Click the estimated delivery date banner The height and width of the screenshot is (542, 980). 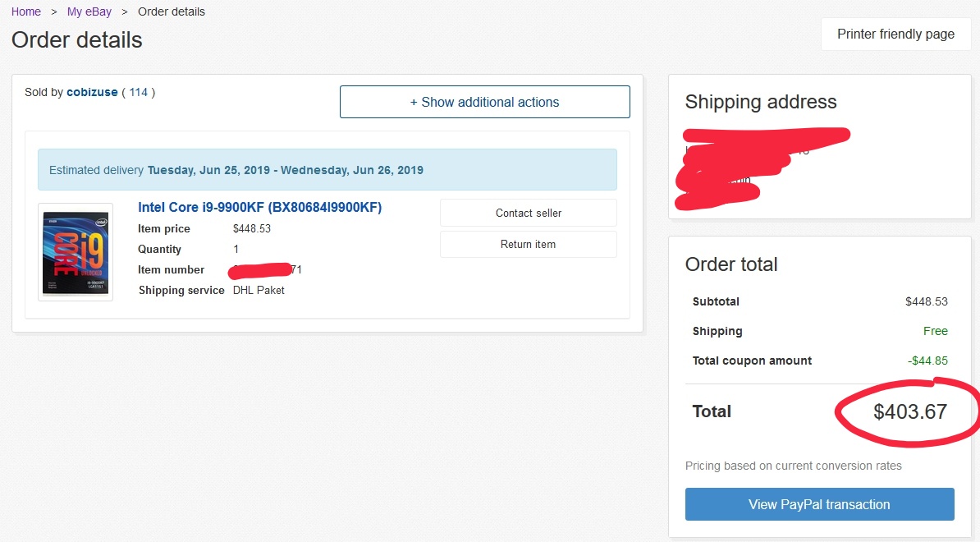(x=327, y=170)
